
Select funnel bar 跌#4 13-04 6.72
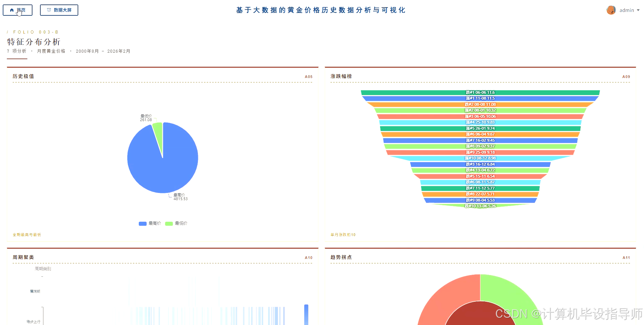[480, 170]
